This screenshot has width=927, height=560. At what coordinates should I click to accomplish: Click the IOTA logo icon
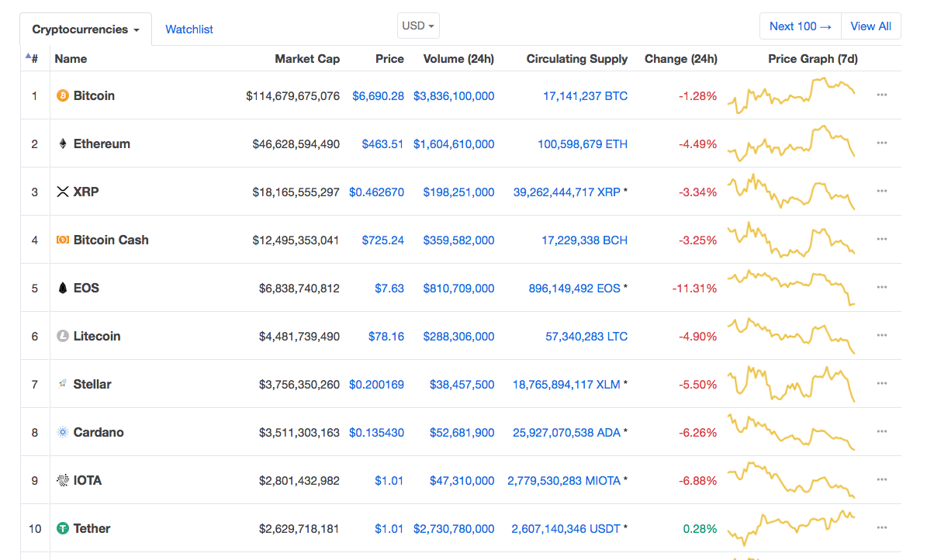(x=63, y=480)
